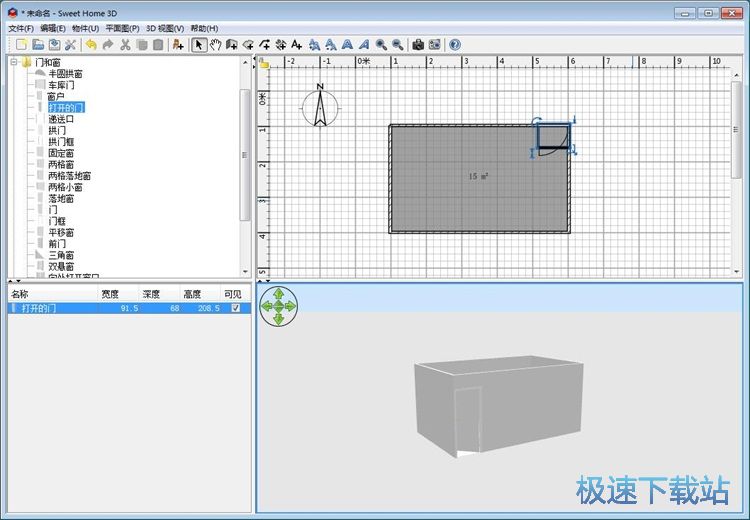
Task: Select 车库门 in the catalog tree
Action: pos(61,85)
